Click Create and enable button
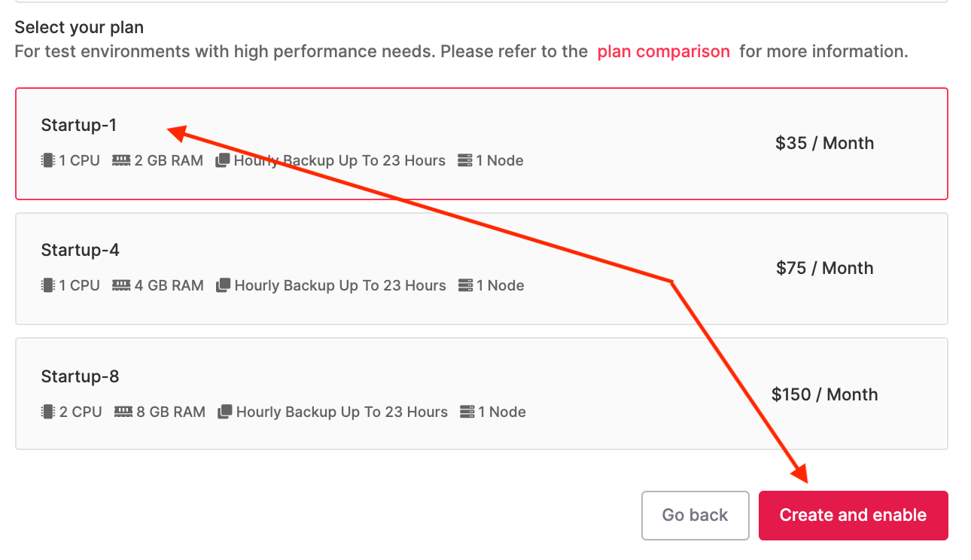Screen dimensions: 971x560 tap(854, 516)
